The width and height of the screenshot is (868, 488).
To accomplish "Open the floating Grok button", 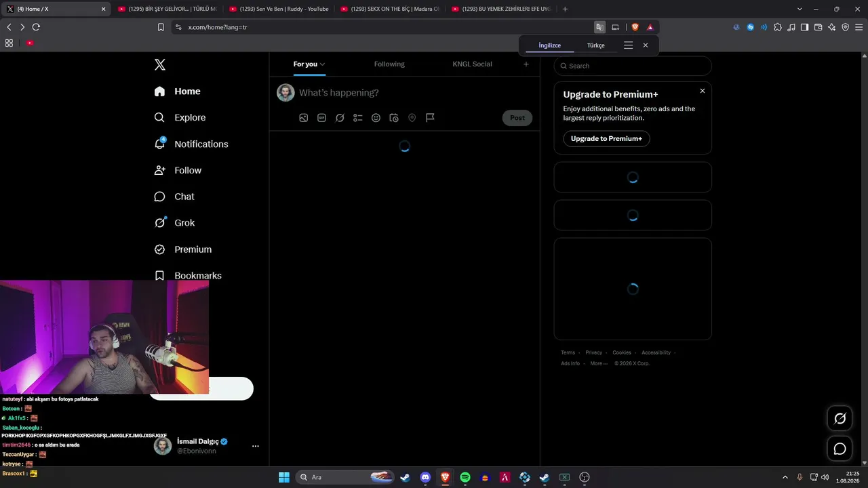I will coord(840,418).
